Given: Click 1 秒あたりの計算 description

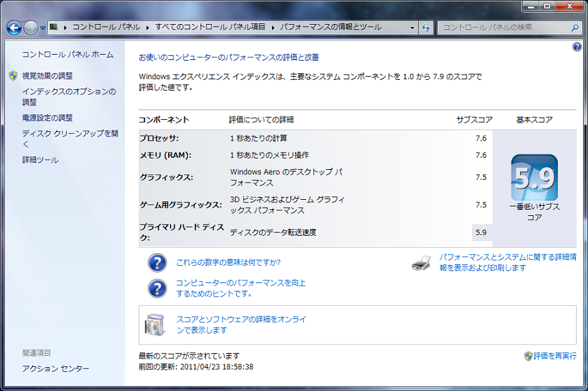Looking at the screenshot, I should pyautogui.click(x=259, y=138).
